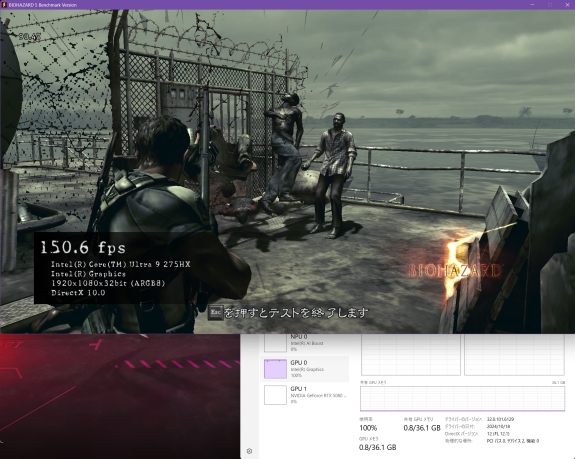The image size is (575, 459).
Task: Click the Intel(R) Core(TM) Ultra 9 275HX line
Action: pos(120,264)
